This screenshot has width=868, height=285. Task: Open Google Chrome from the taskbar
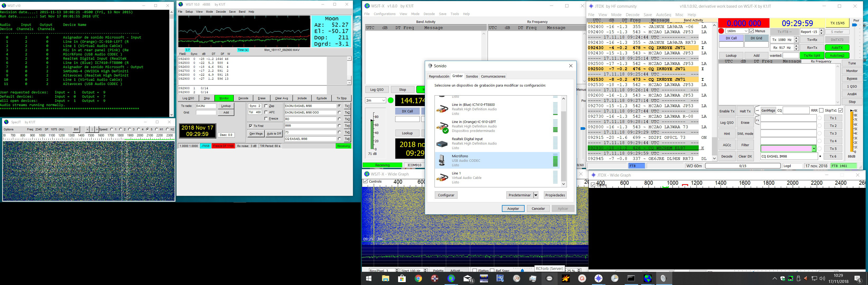(x=418, y=279)
